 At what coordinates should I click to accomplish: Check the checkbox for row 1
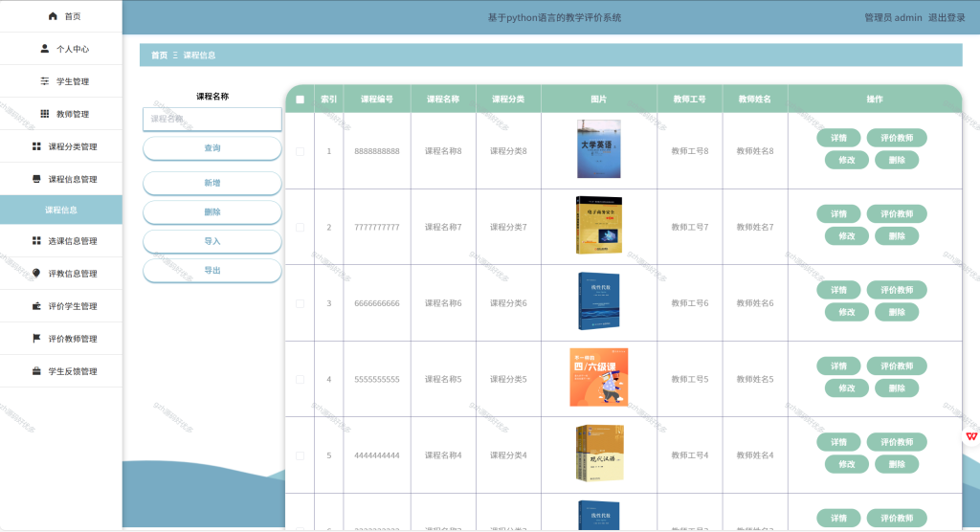[x=300, y=151]
